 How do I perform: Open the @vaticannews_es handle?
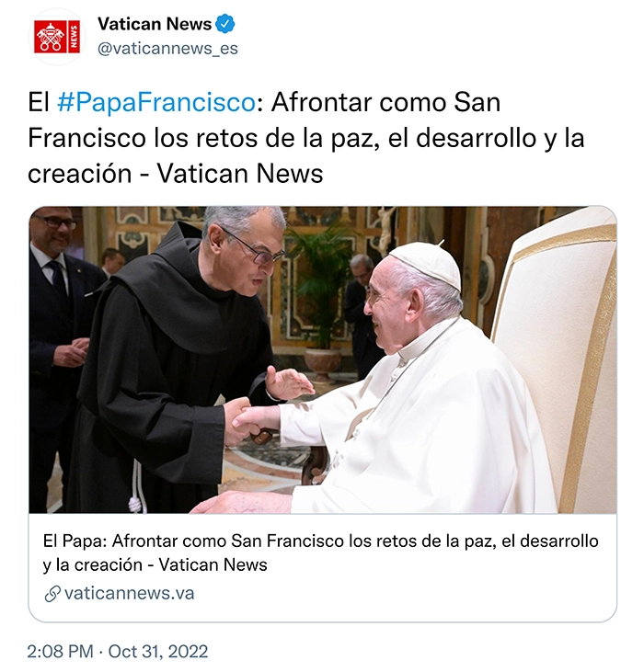167,49
